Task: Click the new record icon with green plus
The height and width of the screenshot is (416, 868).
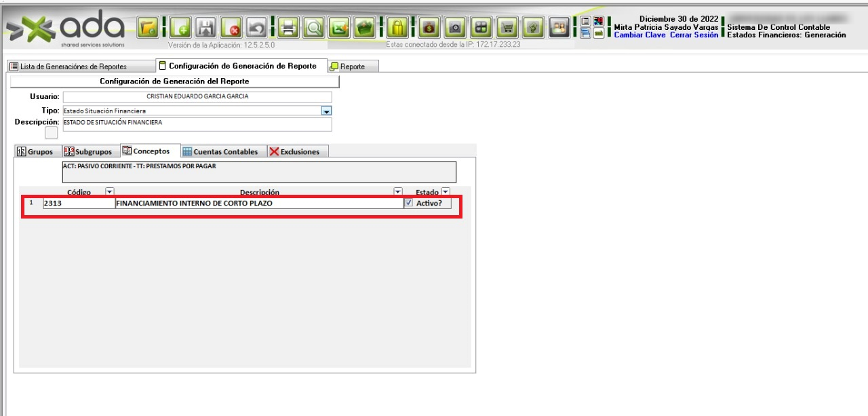Action: 180,28
